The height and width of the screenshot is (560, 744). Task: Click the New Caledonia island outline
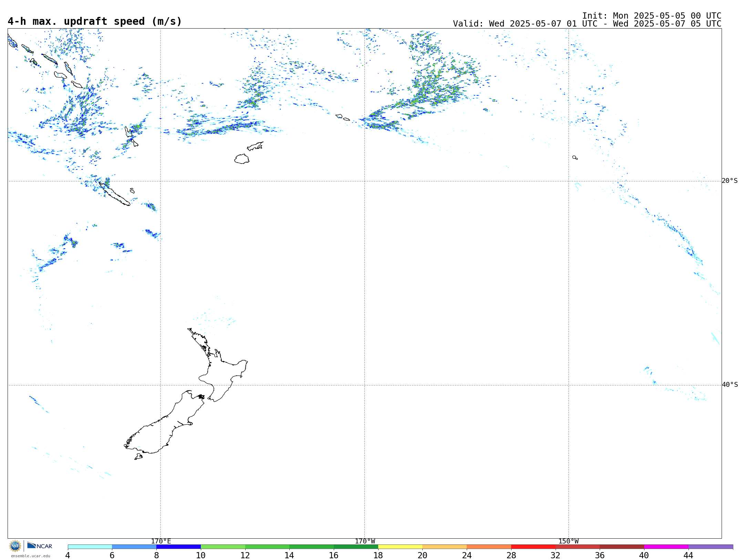pyautogui.click(x=115, y=195)
